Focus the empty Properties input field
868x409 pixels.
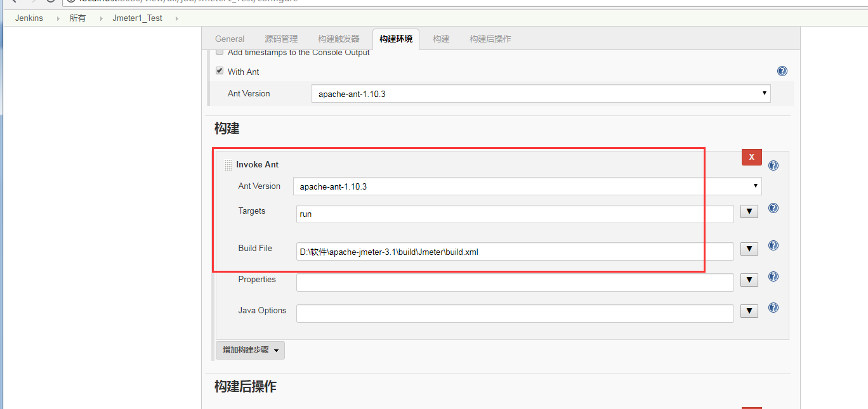coord(515,282)
